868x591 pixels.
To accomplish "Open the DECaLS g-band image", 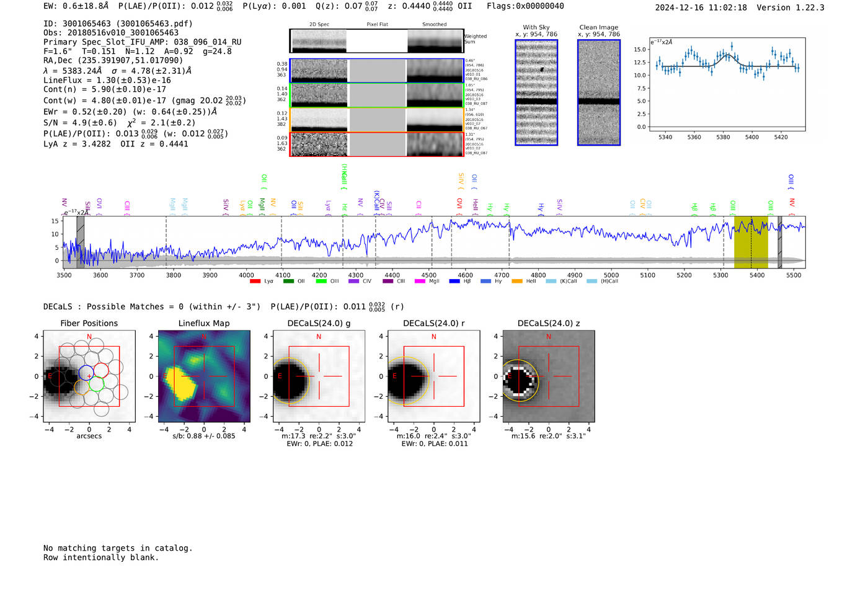I will [x=319, y=376].
